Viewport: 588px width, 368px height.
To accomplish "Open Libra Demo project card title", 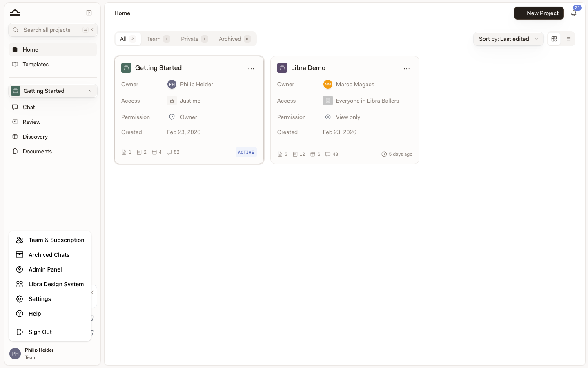I will (x=308, y=68).
